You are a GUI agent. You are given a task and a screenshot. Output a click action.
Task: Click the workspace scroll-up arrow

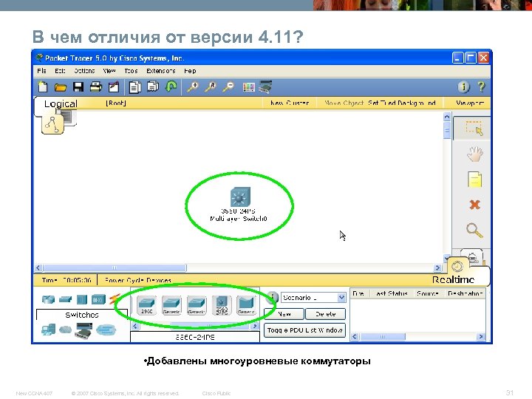coord(447,117)
